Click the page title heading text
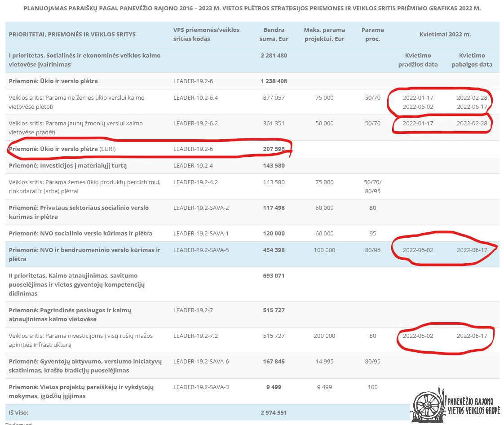 point(252,8)
